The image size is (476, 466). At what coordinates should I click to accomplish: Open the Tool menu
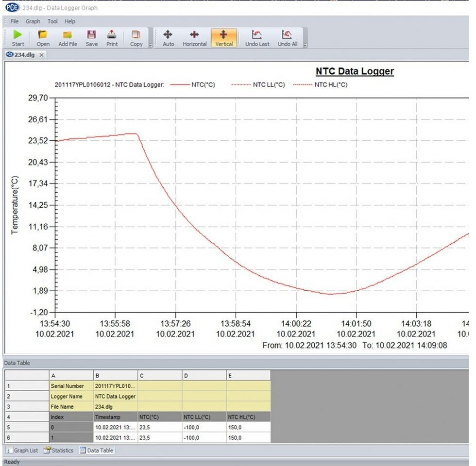click(x=52, y=21)
